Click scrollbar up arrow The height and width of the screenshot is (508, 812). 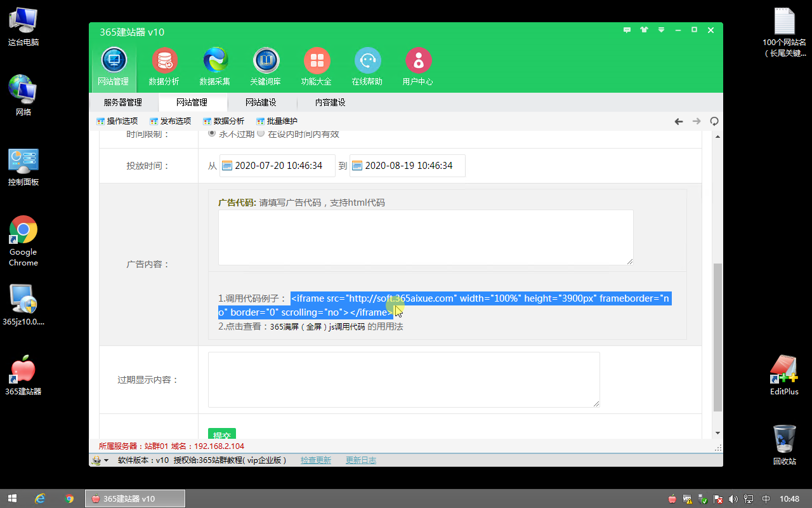pyautogui.click(x=717, y=136)
